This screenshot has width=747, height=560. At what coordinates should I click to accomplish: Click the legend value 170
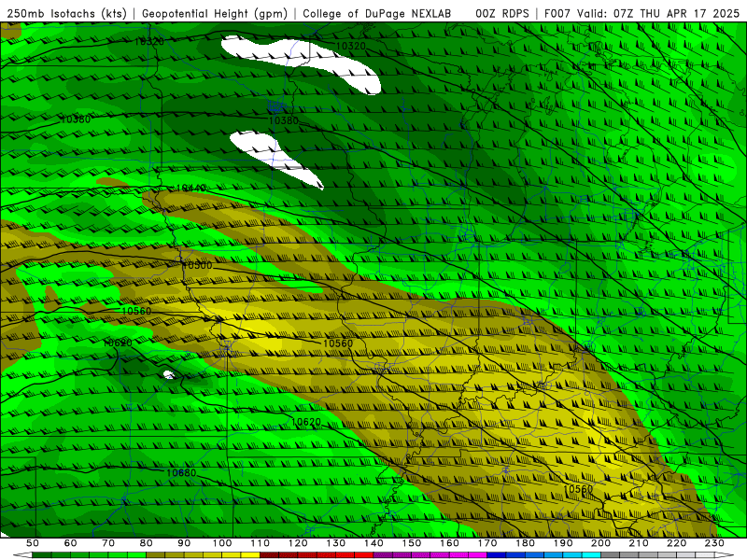pos(486,543)
